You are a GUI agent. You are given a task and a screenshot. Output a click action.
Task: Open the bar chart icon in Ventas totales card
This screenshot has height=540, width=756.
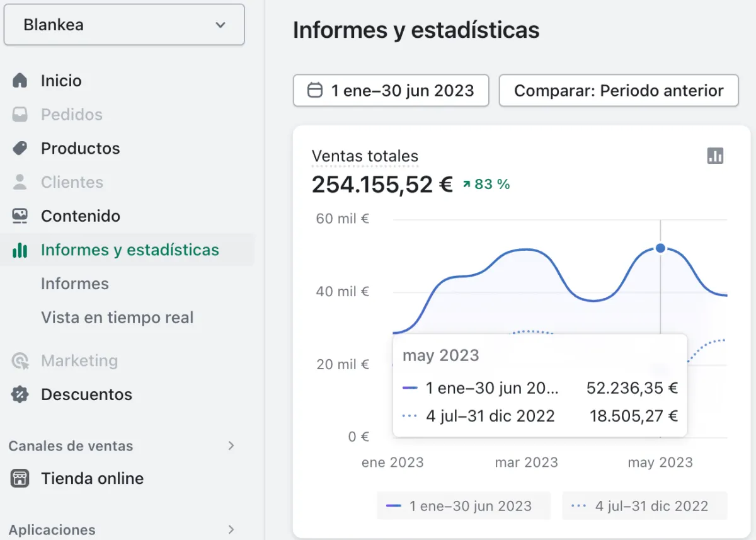click(x=715, y=156)
